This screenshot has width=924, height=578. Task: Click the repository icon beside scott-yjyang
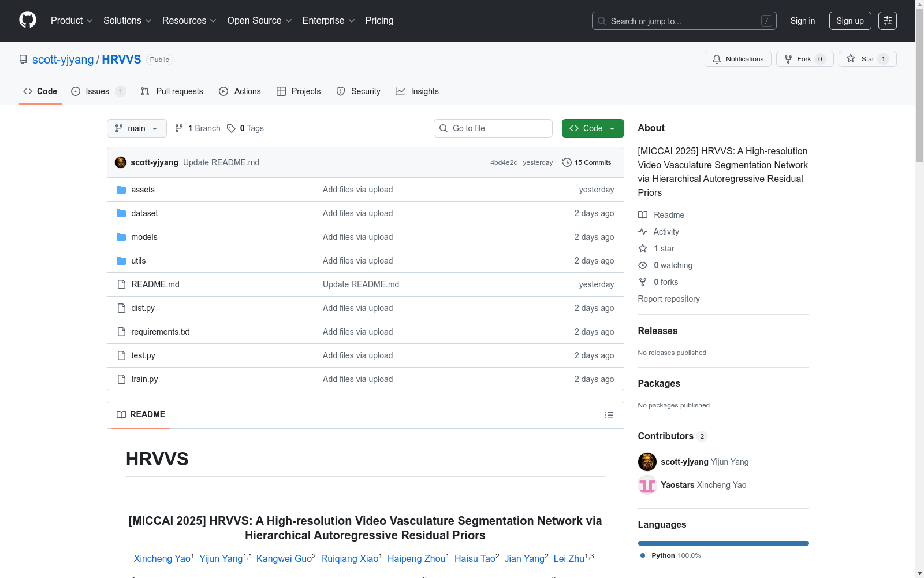[23, 60]
